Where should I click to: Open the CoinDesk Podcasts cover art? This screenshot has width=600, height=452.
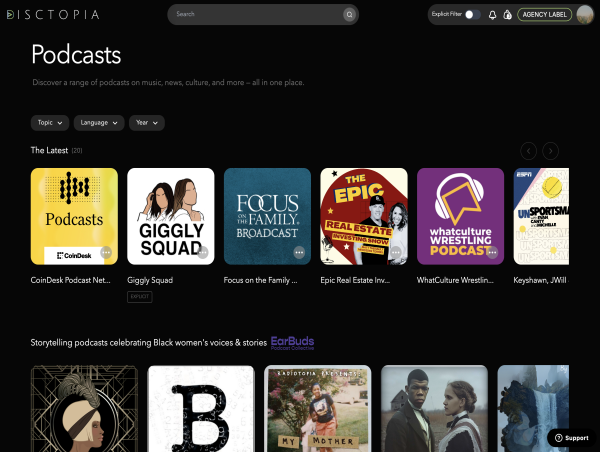(74, 216)
